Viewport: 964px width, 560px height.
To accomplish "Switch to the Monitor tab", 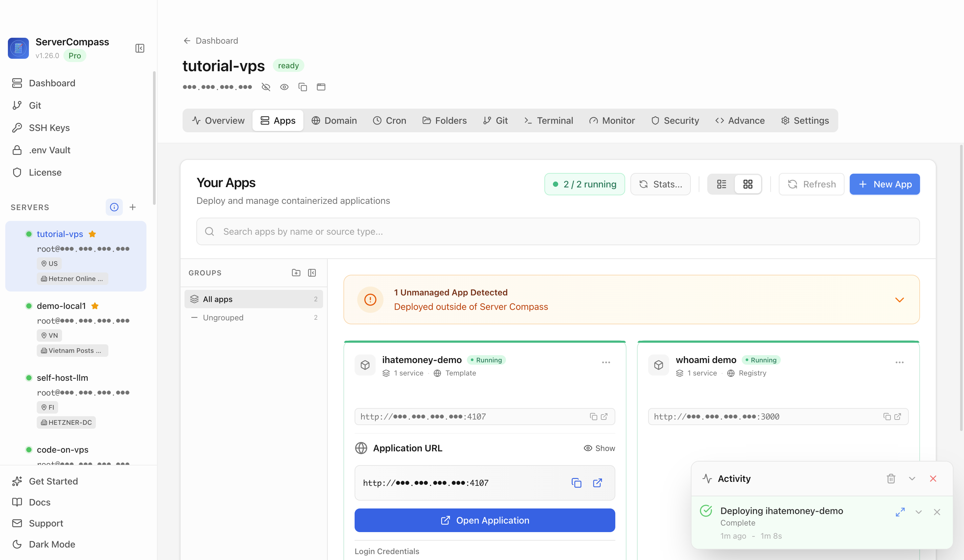I will pyautogui.click(x=612, y=120).
